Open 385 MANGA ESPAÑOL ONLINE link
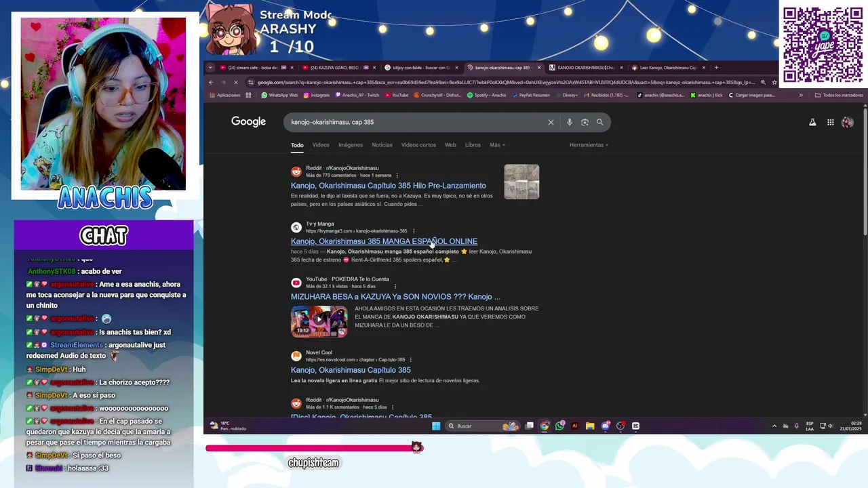This screenshot has height=488, width=868. pyautogui.click(x=384, y=241)
